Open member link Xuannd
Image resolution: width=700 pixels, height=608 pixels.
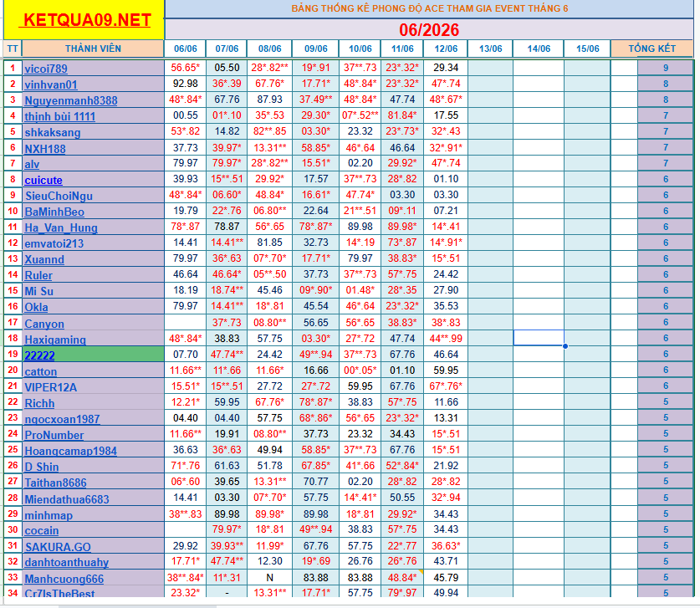(x=44, y=260)
